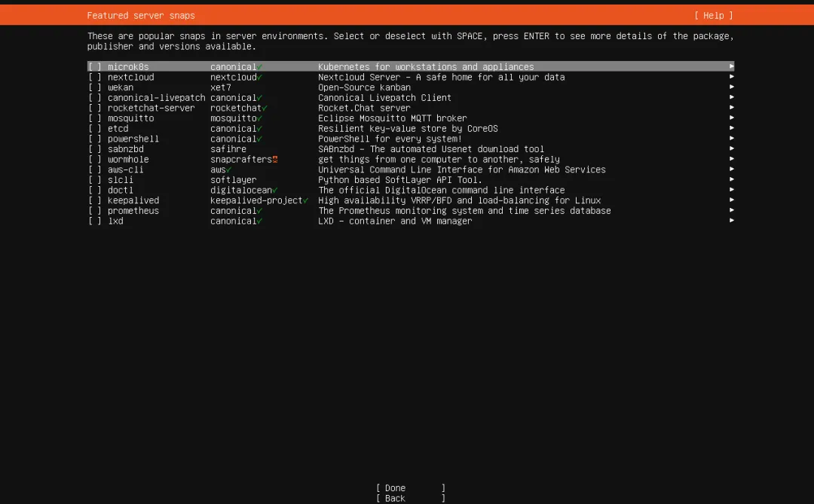This screenshot has width=814, height=504.
Task: Click canonical verified checkmark in powershell row
Action: coord(259,139)
